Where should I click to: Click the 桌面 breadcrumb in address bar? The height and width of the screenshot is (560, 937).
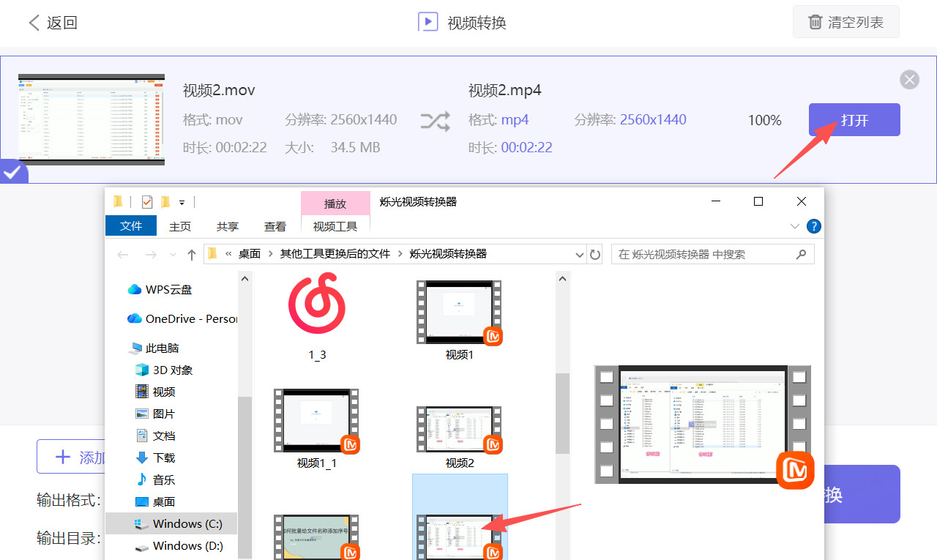[x=250, y=254]
